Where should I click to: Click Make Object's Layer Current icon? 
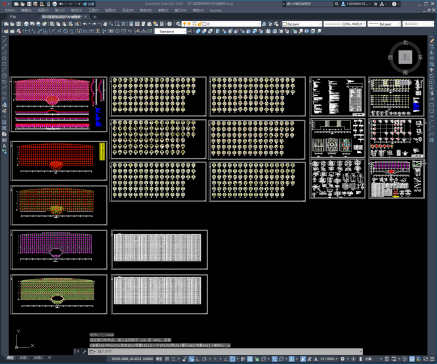tap(264, 24)
